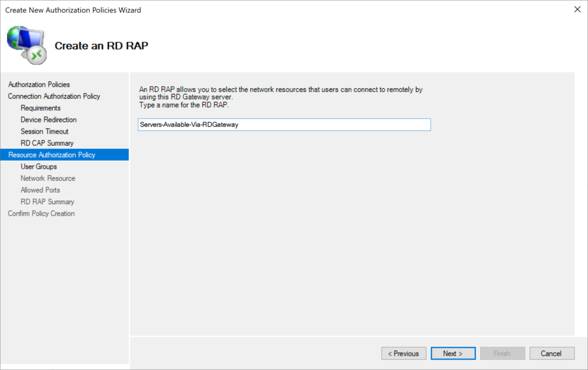588x370 pixels.
Task: Click the Finish button
Action: pyautogui.click(x=502, y=353)
